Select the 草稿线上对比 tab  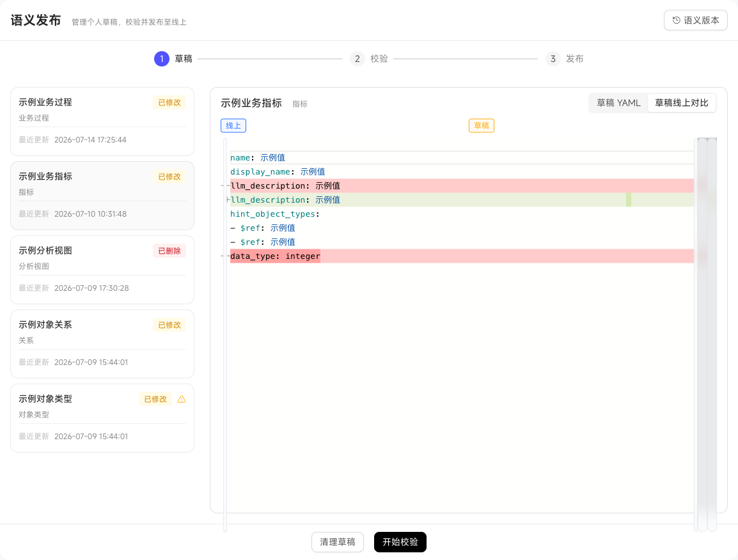tap(682, 103)
